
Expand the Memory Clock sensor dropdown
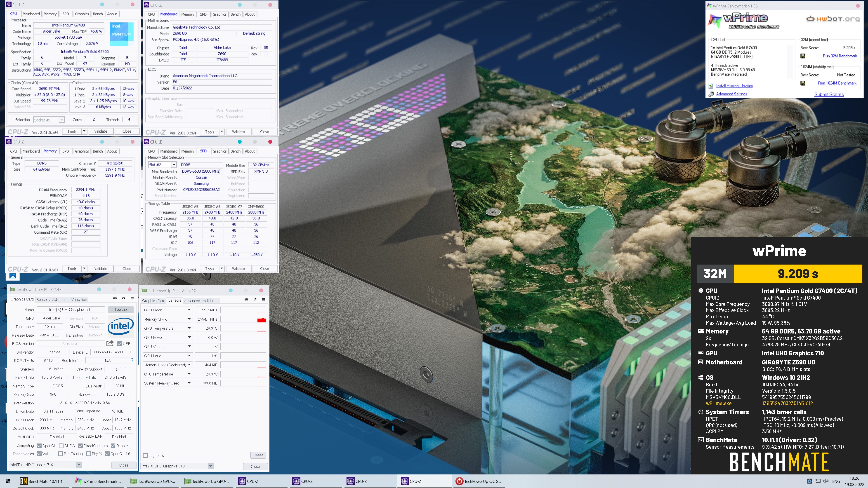(189, 319)
